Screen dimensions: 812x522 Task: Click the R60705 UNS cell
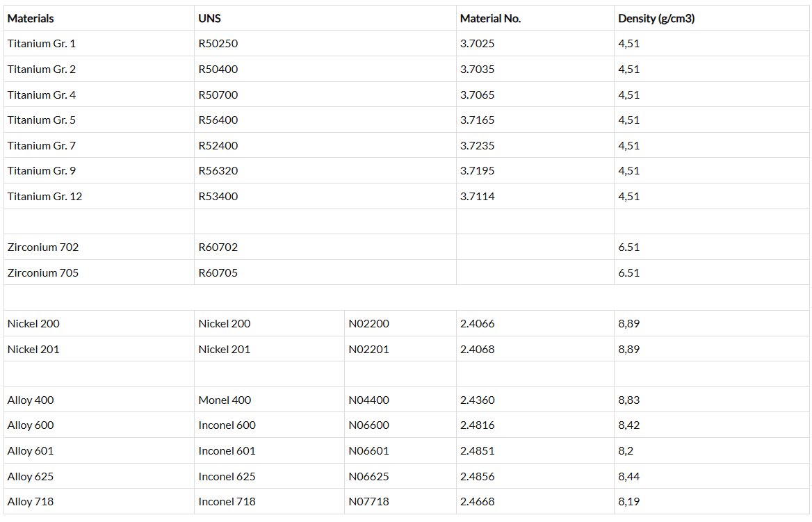218,273
